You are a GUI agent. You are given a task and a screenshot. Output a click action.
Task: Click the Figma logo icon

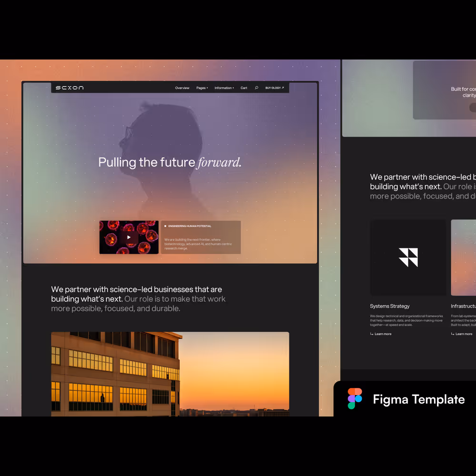(355, 399)
